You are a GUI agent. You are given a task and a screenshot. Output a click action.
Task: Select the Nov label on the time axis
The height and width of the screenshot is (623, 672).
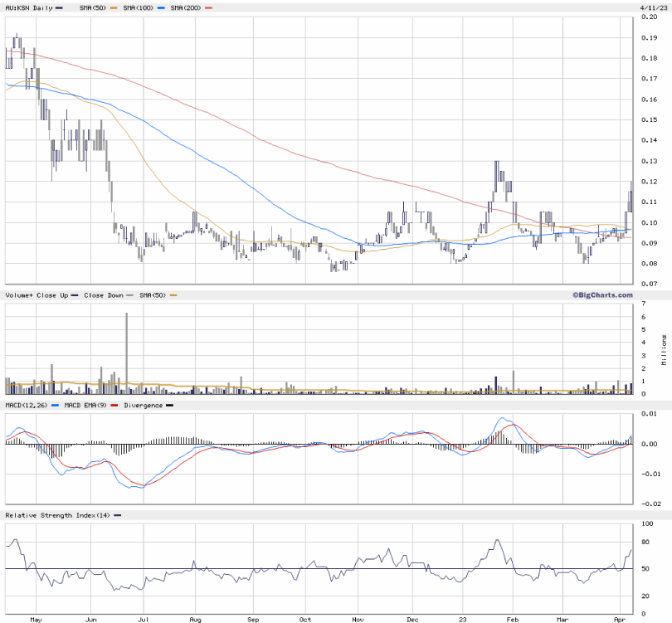[x=358, y=618]
